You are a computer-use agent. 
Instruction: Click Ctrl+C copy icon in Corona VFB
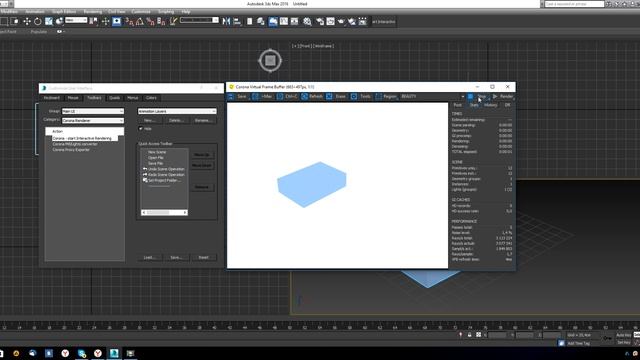287,96
